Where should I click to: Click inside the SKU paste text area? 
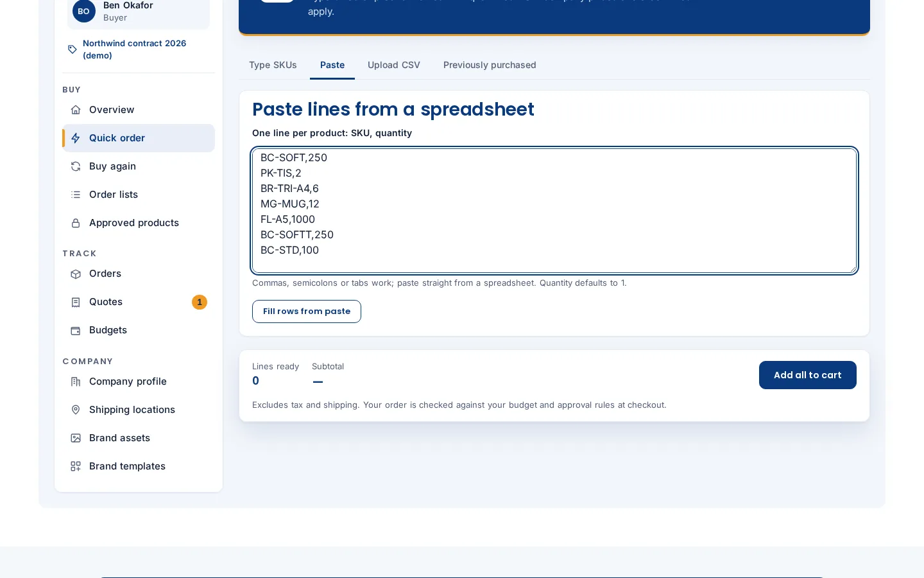[x=554, y=211]
